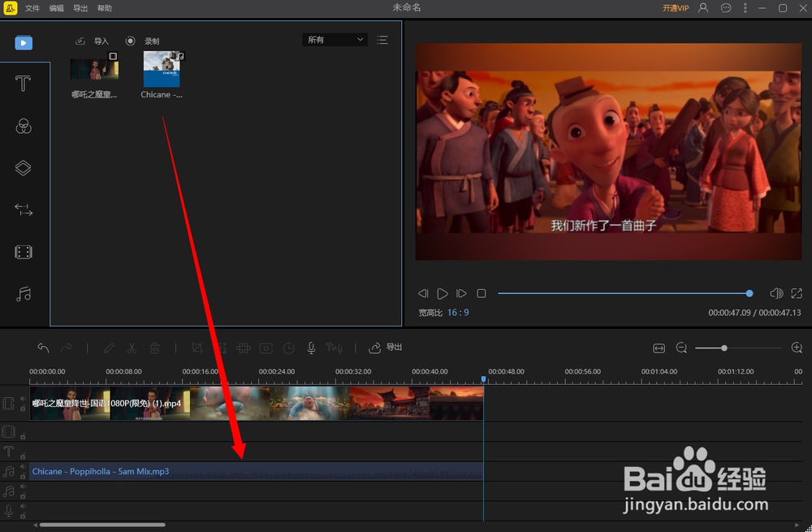Open the Filters panel (three circles icon)
This screenshot has height=532, width=812.
24,126
